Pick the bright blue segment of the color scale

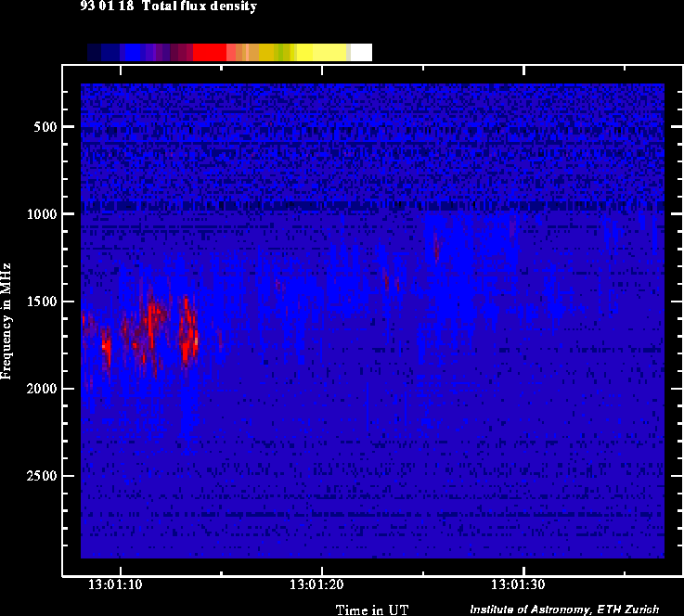(x=133, y=52)
